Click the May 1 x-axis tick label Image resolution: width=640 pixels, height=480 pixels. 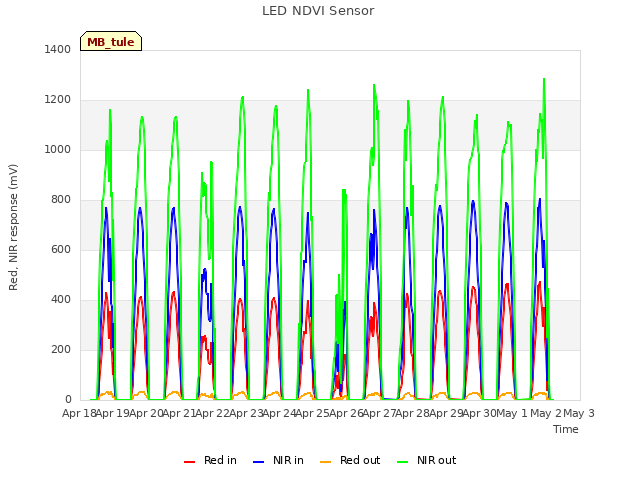(x=511, y=413)
